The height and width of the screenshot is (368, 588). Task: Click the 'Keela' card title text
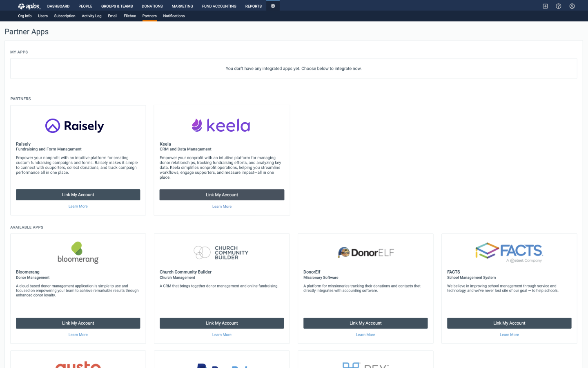point(165,144)
